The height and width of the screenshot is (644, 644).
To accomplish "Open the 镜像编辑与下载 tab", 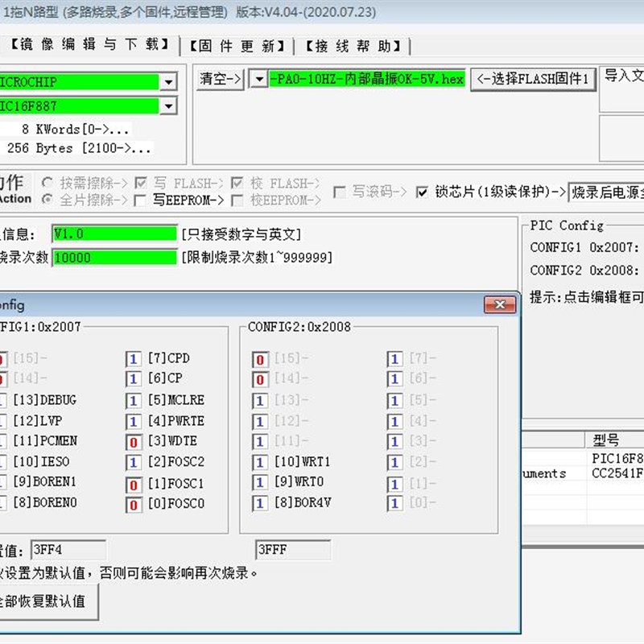I will [89, 44].
